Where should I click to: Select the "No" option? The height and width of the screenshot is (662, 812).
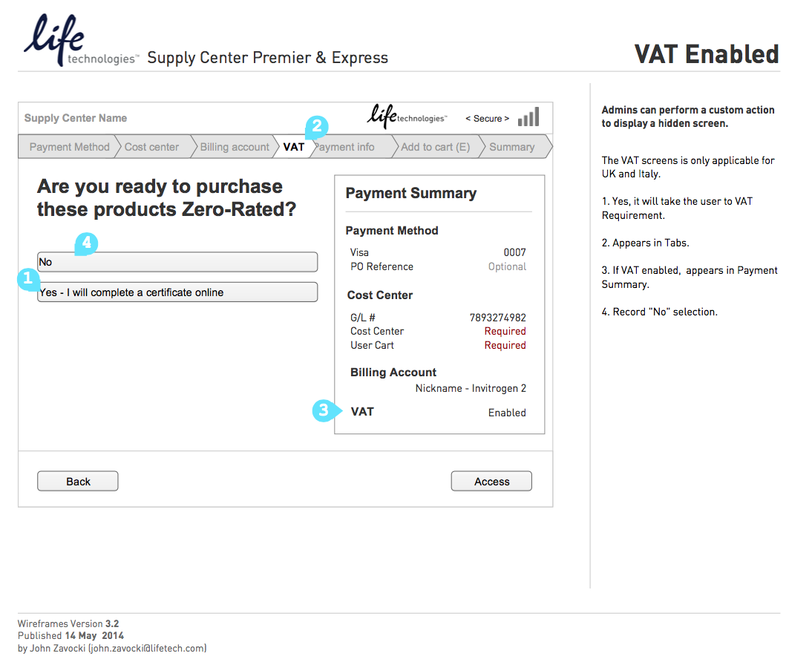click(x=177, y=262)
